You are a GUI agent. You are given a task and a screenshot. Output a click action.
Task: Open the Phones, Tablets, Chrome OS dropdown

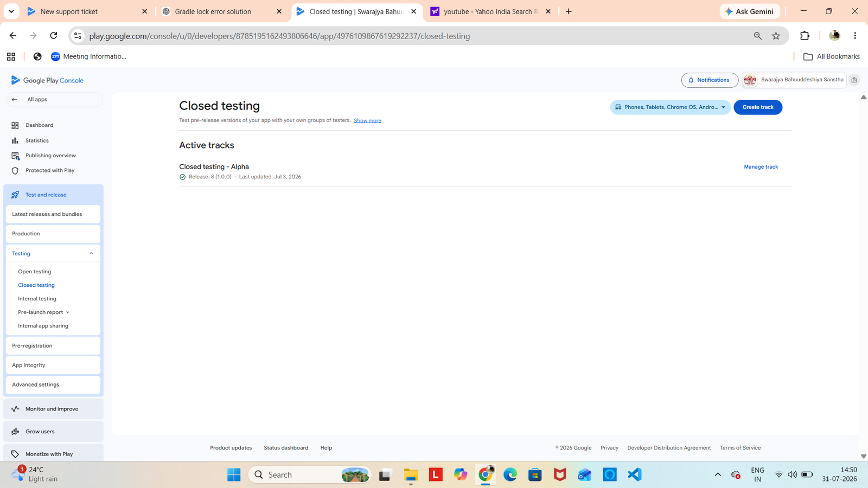(x=670, y=107)
